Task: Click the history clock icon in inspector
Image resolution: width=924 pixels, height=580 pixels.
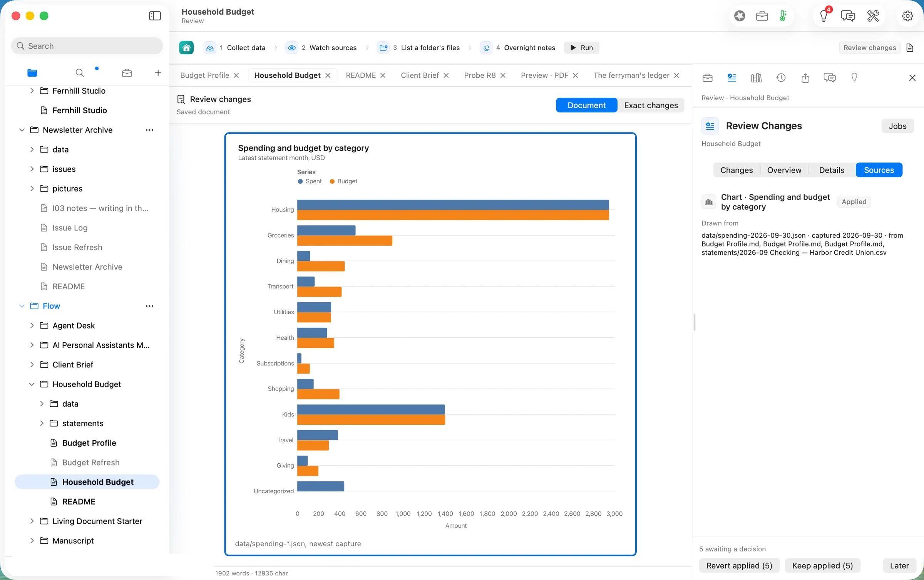Action: tap(781, 78)
